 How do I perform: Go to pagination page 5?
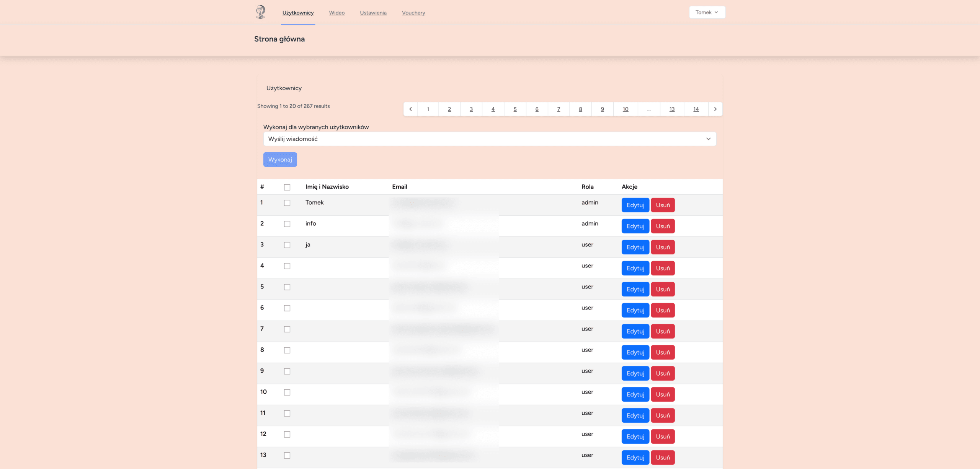(x=515, y=109)
